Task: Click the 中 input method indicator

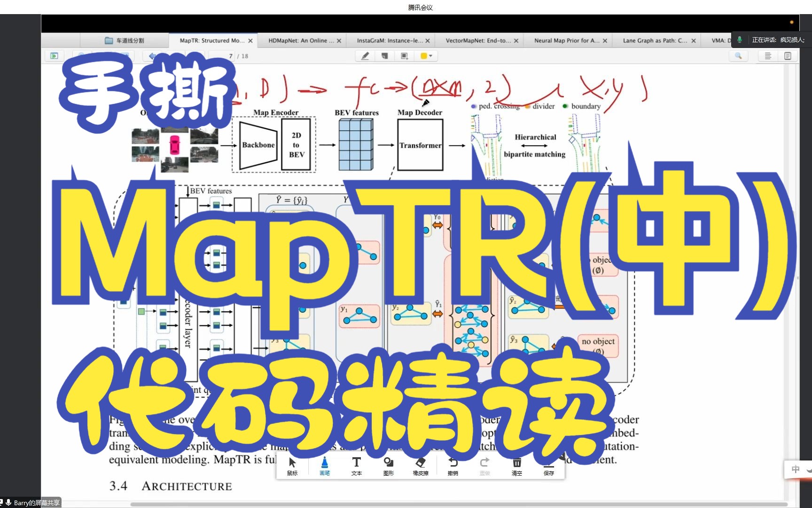Action: click(796, 469)
